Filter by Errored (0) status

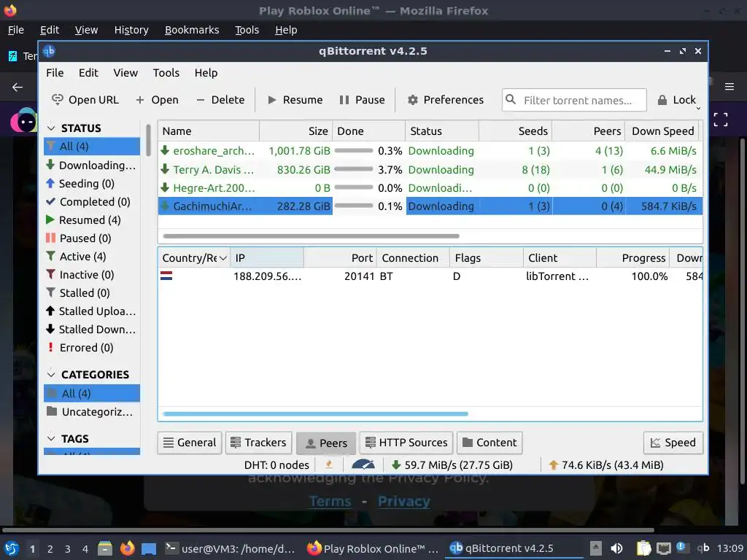(91, 348)
